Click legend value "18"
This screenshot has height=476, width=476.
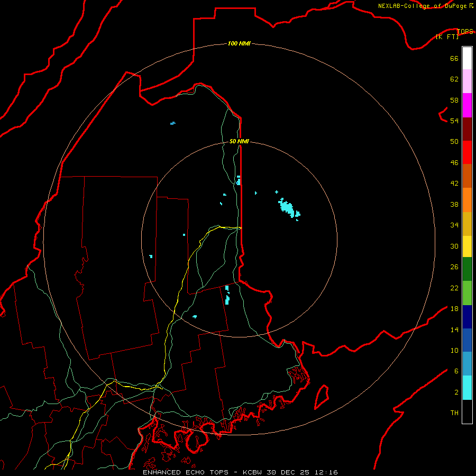454,309
